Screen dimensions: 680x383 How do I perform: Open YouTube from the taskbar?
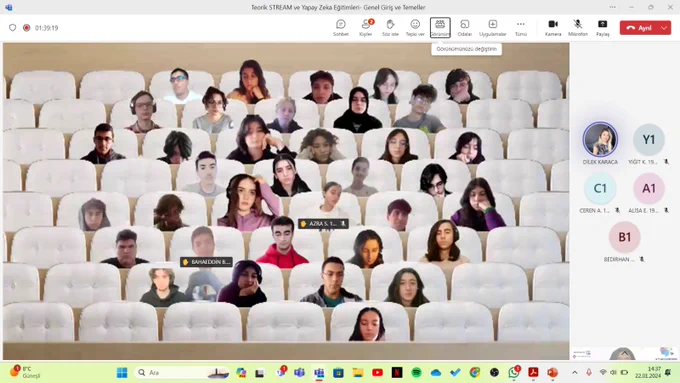[377, 373]
